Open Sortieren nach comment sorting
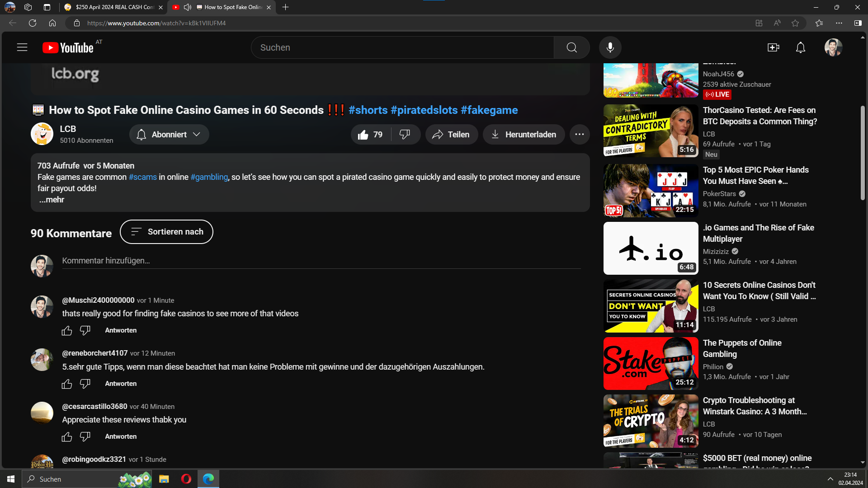Viewport: 868px width, 488px height. pyautogui.click(x=166, y=232)
